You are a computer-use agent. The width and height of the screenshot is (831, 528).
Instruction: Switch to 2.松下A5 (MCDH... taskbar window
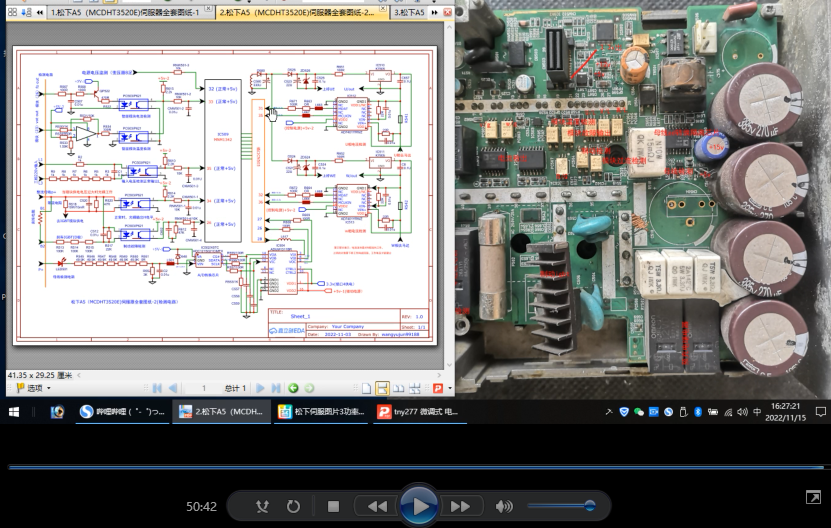(222, 412)
